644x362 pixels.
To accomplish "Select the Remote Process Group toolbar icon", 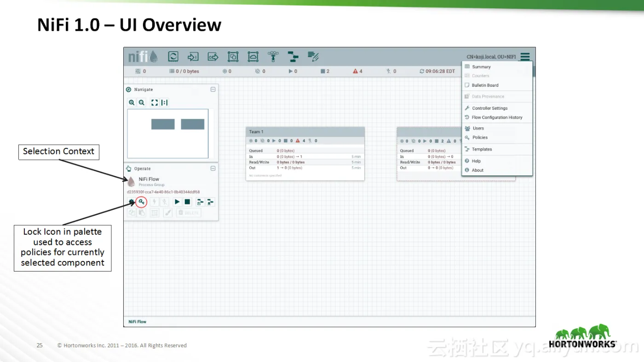I will [253, 57].
